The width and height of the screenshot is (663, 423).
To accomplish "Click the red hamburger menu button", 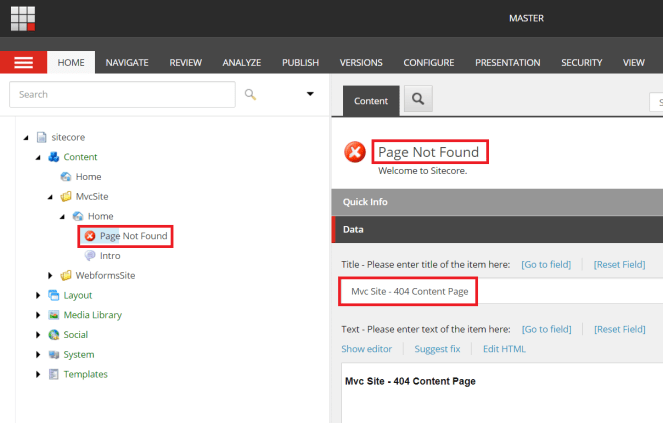I will click(x=23, y=62).
